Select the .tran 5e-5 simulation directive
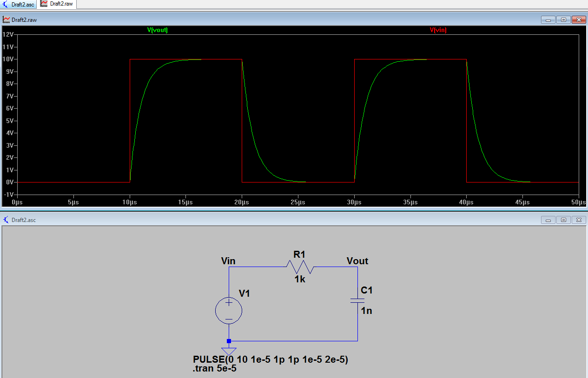This screenshot has height=378, width=588. coord(215,369)
